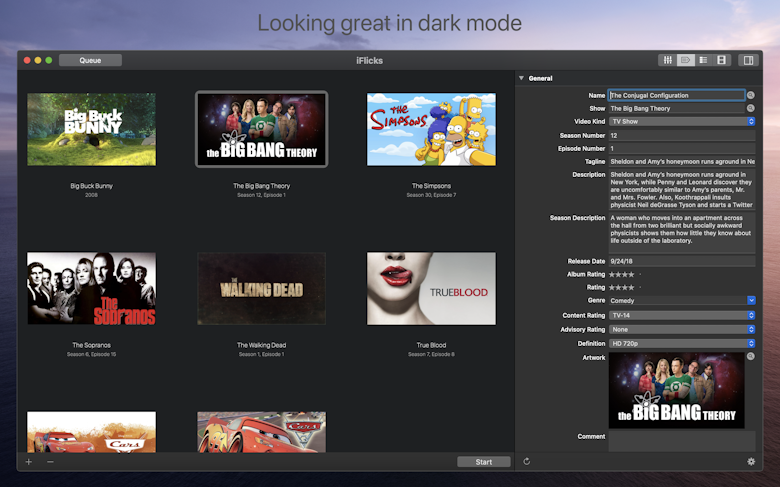Open the Genre combo box arrow
Screen dimensions: 780x487
click(x=751, y=300)
